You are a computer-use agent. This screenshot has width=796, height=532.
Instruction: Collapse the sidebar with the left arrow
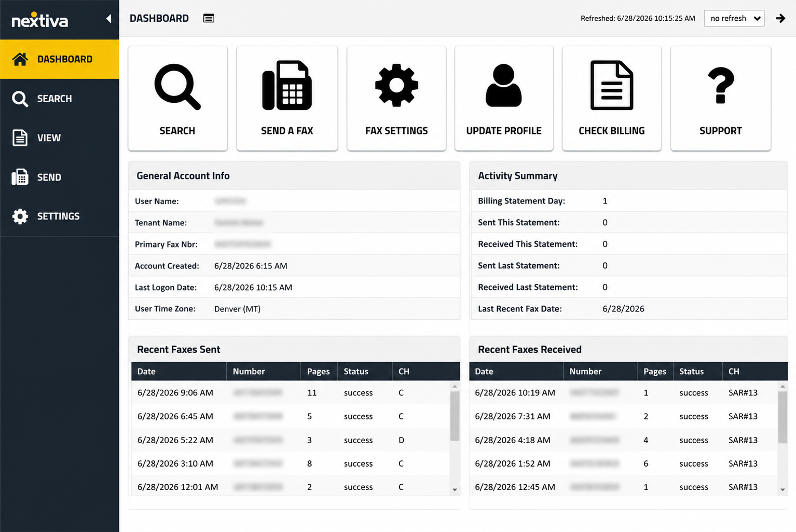point(108,19)
